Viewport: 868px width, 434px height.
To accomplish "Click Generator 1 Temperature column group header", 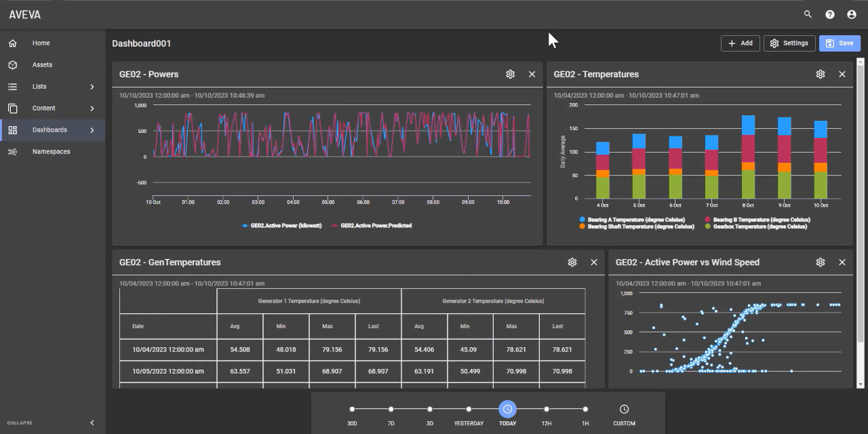I will [309, 301].
